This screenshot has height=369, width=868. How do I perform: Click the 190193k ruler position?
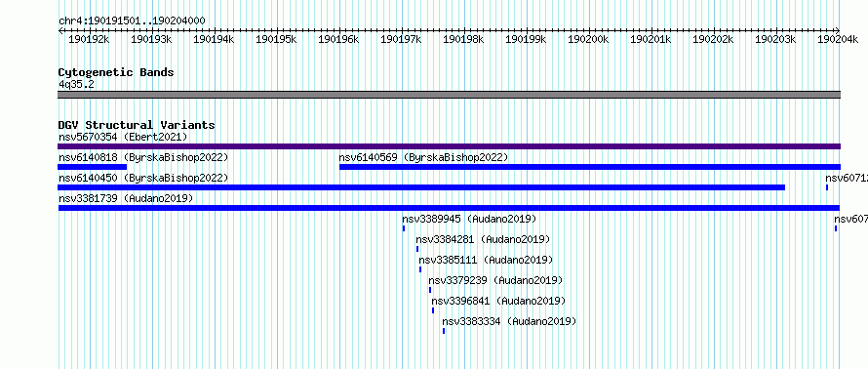(151, 39)
